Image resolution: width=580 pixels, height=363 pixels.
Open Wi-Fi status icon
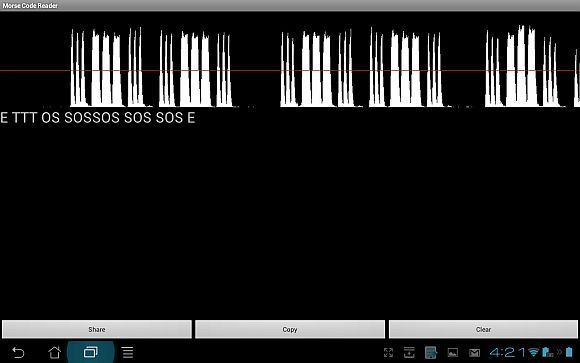point(533,352)
